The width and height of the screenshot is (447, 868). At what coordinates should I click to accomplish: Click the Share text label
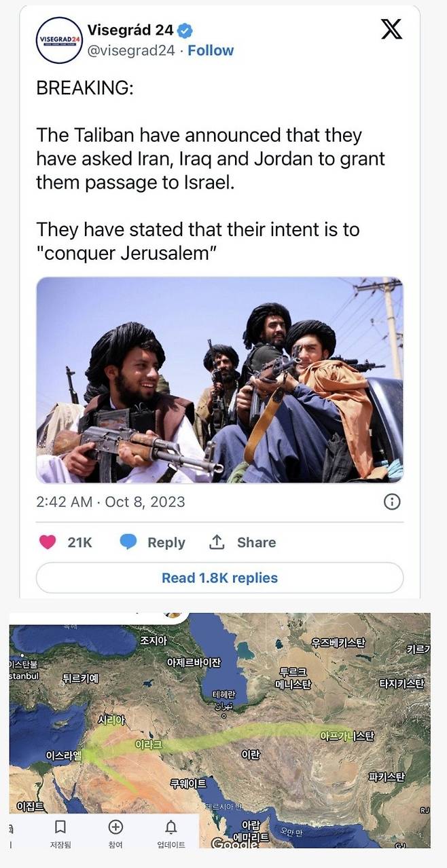pyautogui.click(x=256, y=542)
